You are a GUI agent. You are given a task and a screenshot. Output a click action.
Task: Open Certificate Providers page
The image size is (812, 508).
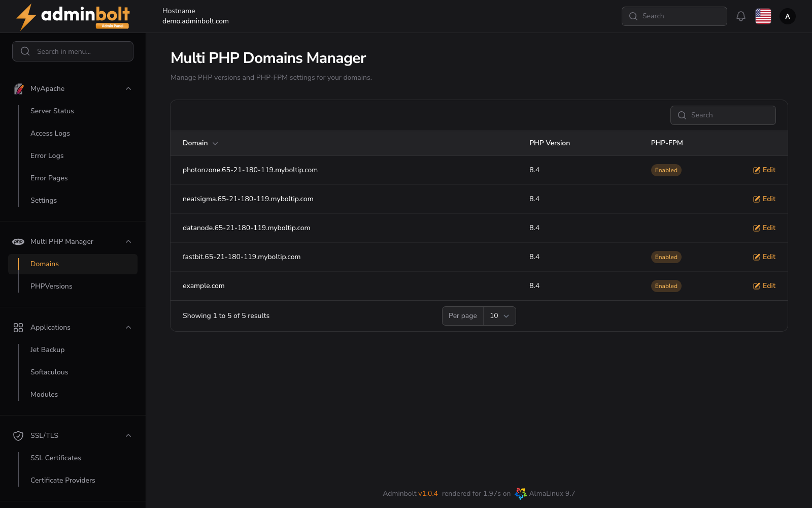(63, 480)
